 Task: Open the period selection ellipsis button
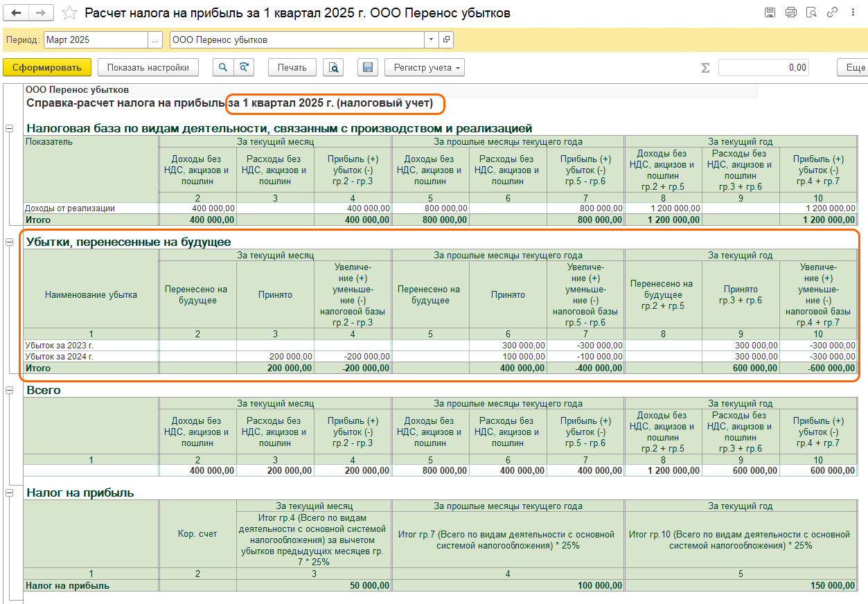click(x=155, y=39)
